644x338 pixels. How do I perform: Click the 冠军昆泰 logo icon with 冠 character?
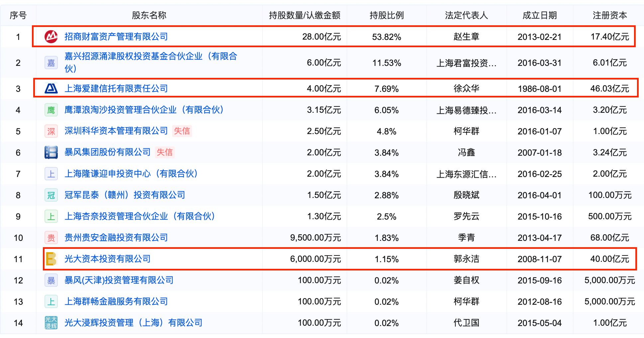pyautogui.click(x=51, y=195)
